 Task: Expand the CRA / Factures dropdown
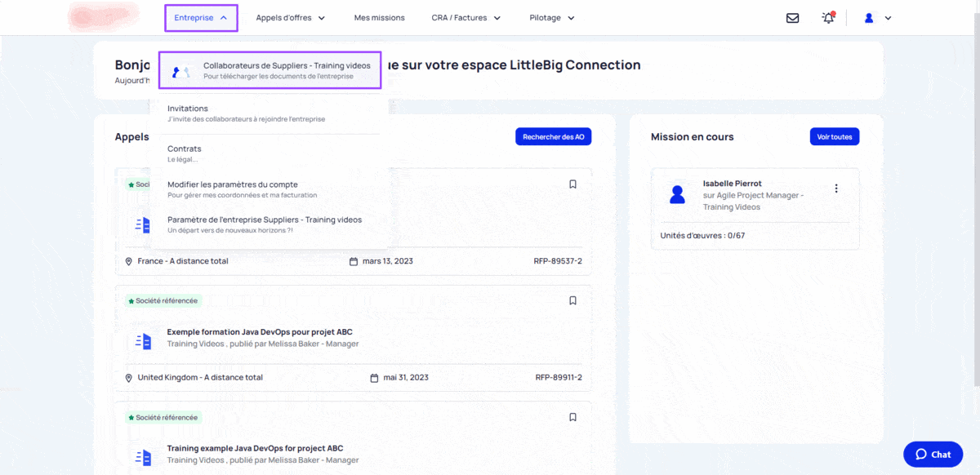(466, 18)
